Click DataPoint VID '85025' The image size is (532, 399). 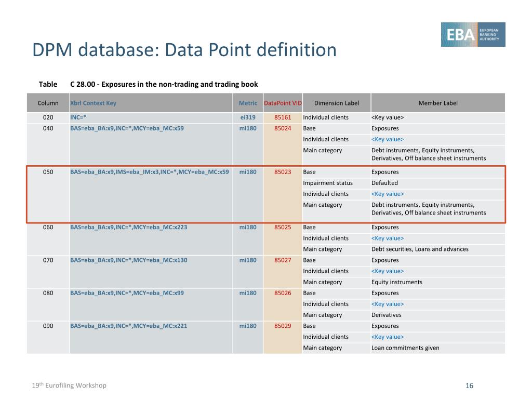coord(283,228)
